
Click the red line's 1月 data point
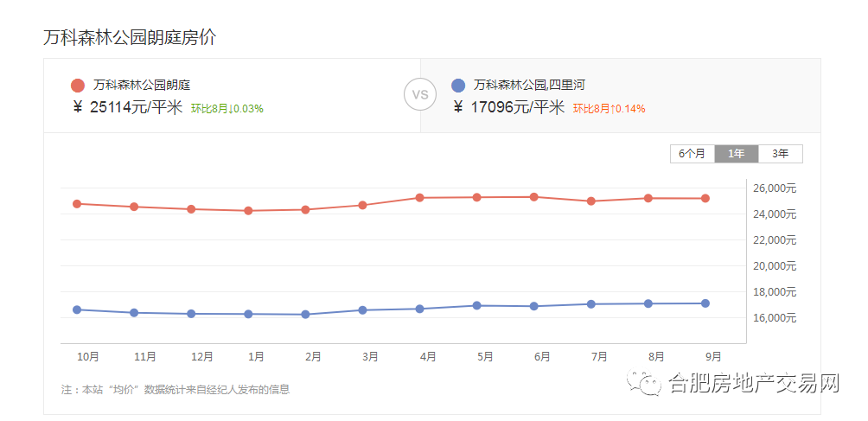coord(248,211)
